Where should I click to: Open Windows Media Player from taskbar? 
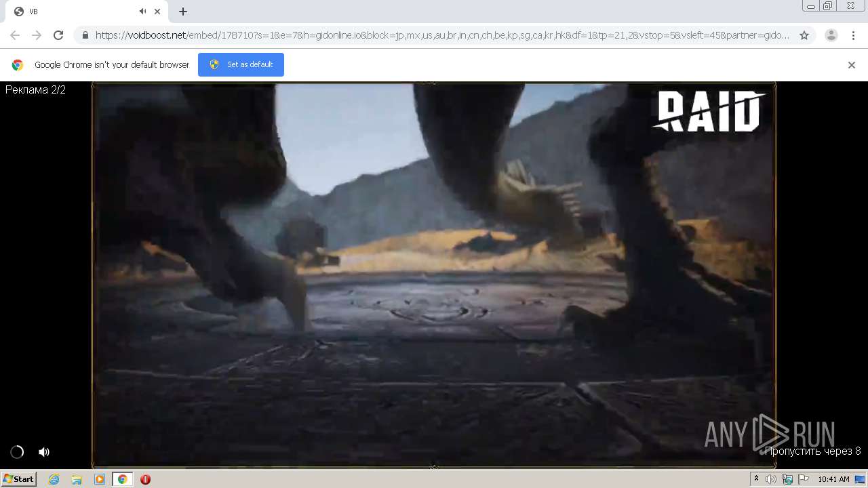(100, 479)
